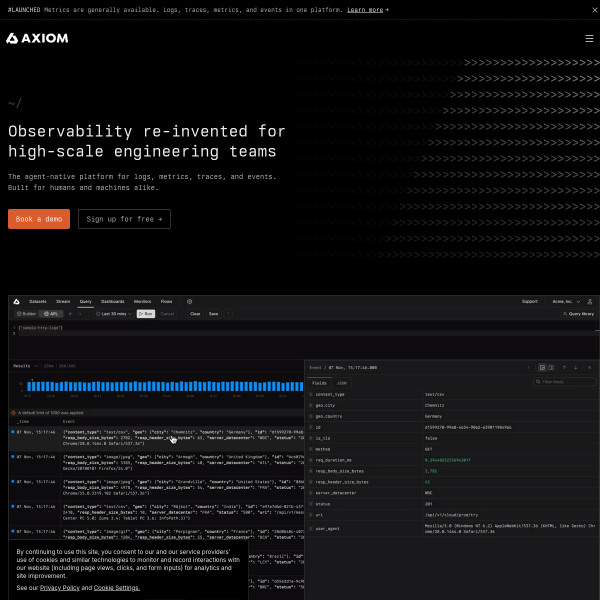Click Sign up for free button
This screenshot has height=600, width=600.
(124, 219)
